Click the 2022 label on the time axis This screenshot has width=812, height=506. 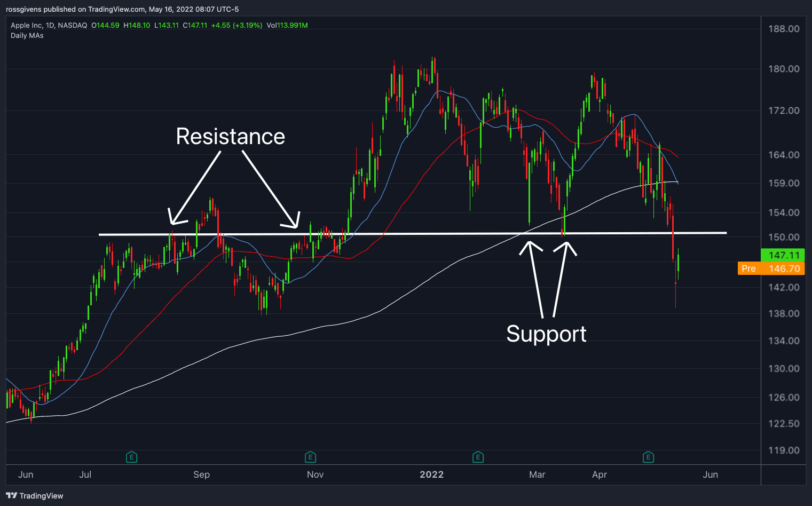tap(431, 474)
